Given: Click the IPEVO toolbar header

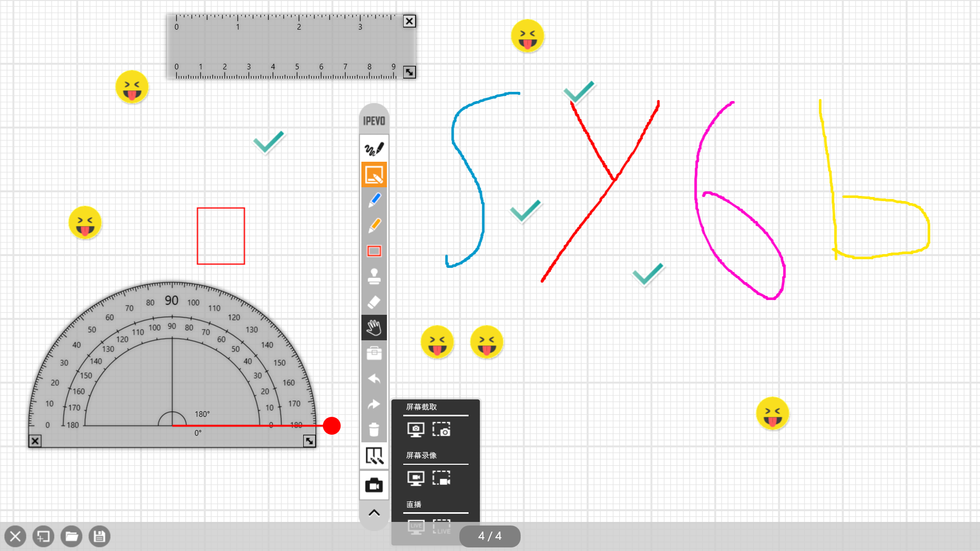Looking at the screenshot, I should [374, 120].
